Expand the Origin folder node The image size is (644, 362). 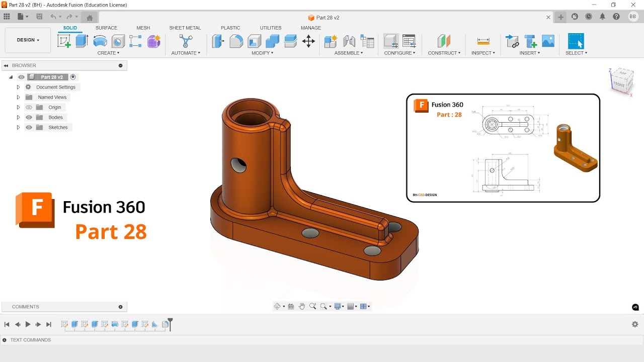click(x=18, y=107)
